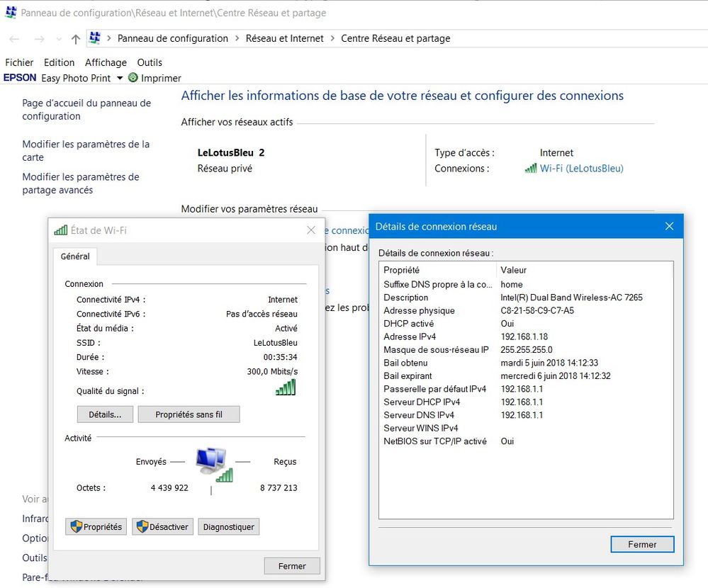
Task: Expand the chevron after Panneau de configuration
Action: (x=237, y=38)
